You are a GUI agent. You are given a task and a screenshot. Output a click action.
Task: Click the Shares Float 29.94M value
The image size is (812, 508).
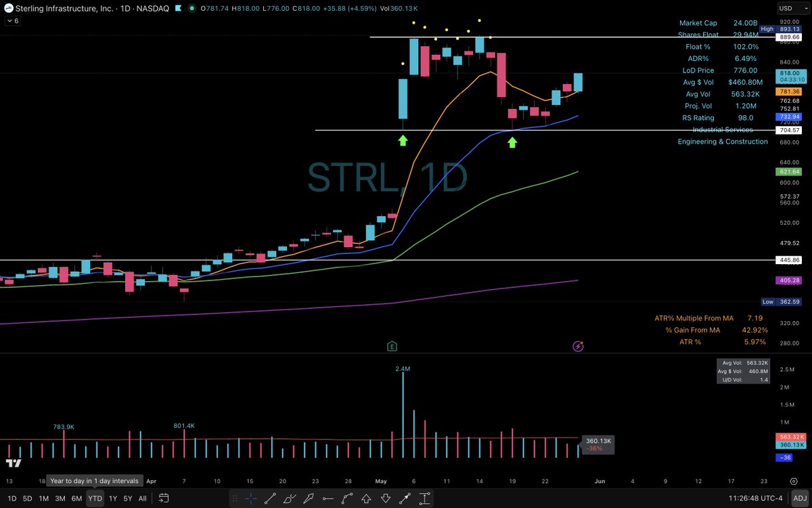pyautogui.click(x=745, y=35)
